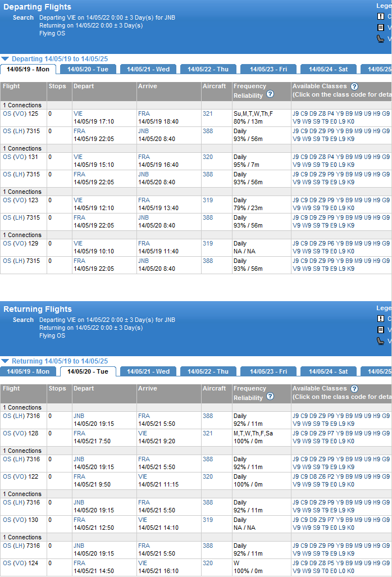Collapse the Returning 14/05/19 to 14/05/25 section
This screenshot has height=577, width=392.
pos(6,361)
